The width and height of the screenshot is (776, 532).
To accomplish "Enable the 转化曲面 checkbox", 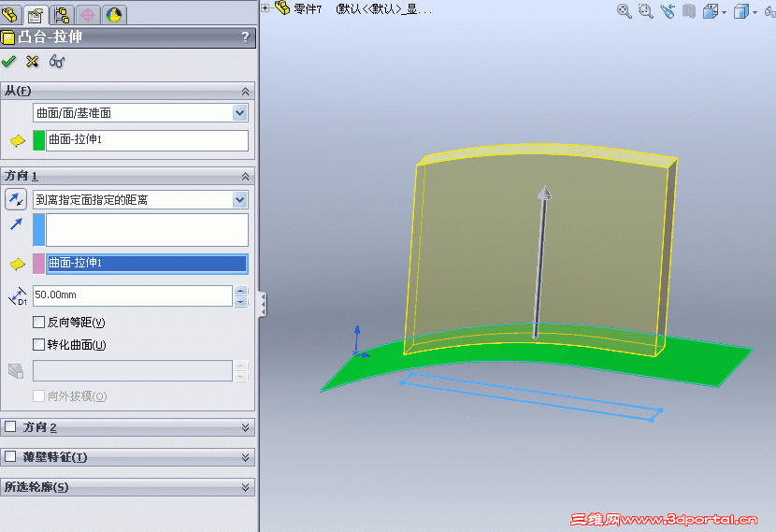I will (38, 344).
